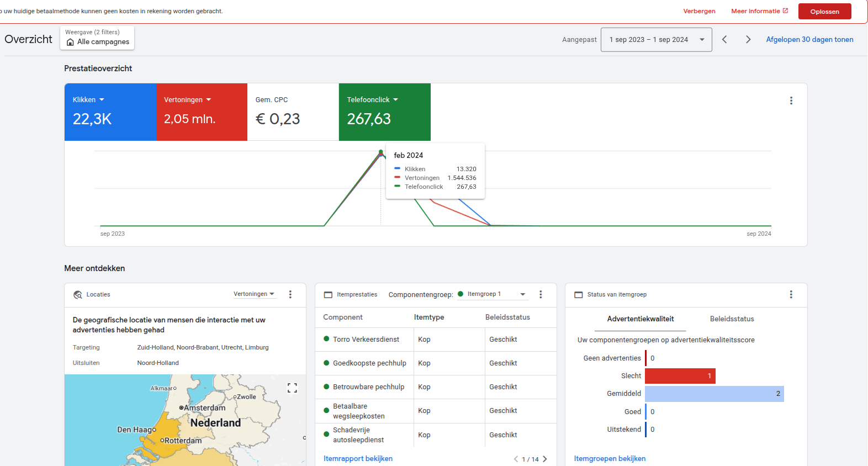Image resolution: width=868 pixels, height=466 pixels.
Task: Go to previous page of item report
Action: pos(516,459)
